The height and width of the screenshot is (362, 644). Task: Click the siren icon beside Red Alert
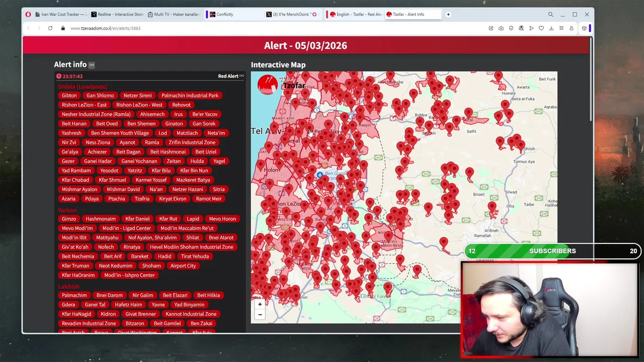(x=242, y=76)
